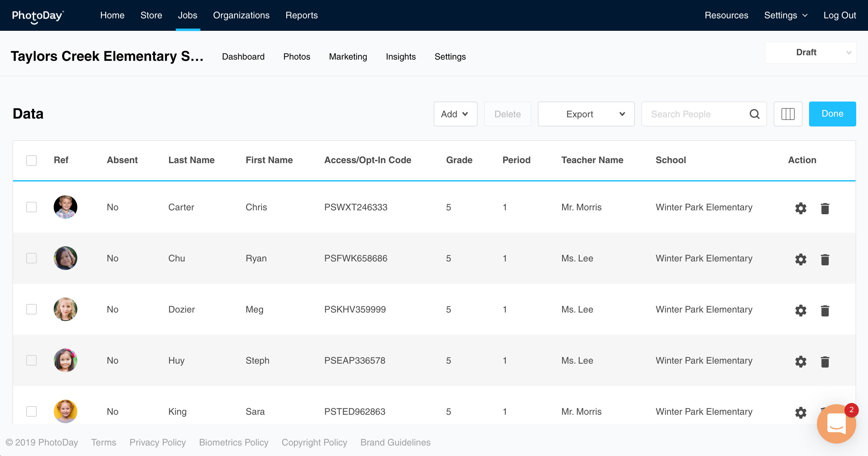Check the box for Carter Chris
Viewport: 868px width, 456px height.
[x=31, y=207]
